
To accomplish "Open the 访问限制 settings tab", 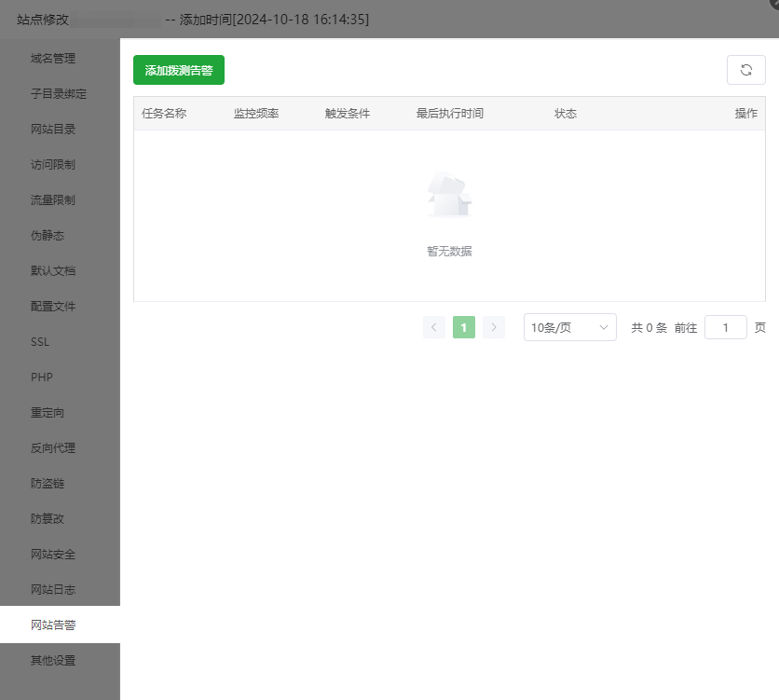I will click(x=53, y=165).
